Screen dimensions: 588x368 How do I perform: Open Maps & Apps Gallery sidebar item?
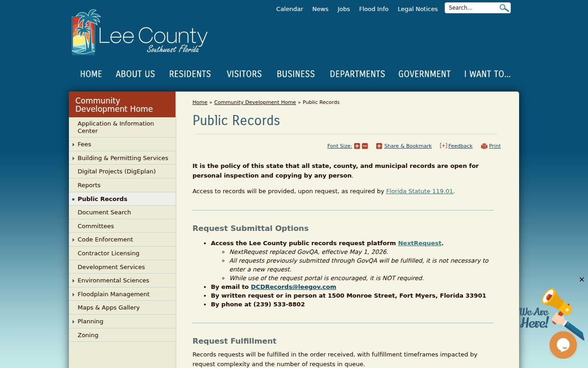pos(122,308)
